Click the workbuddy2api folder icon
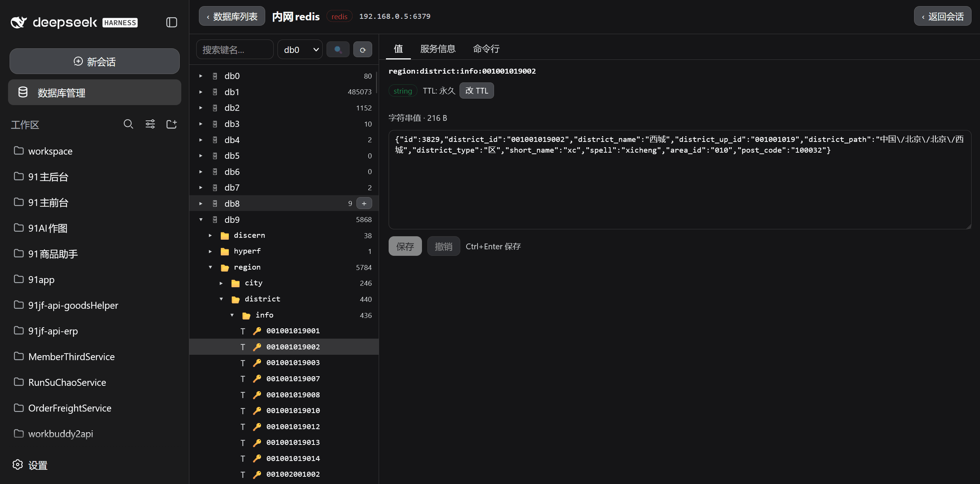 point(19,433)
